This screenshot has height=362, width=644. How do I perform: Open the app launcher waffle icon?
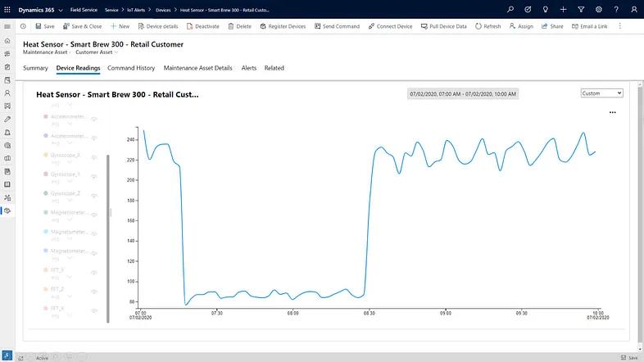click(7, 10)
